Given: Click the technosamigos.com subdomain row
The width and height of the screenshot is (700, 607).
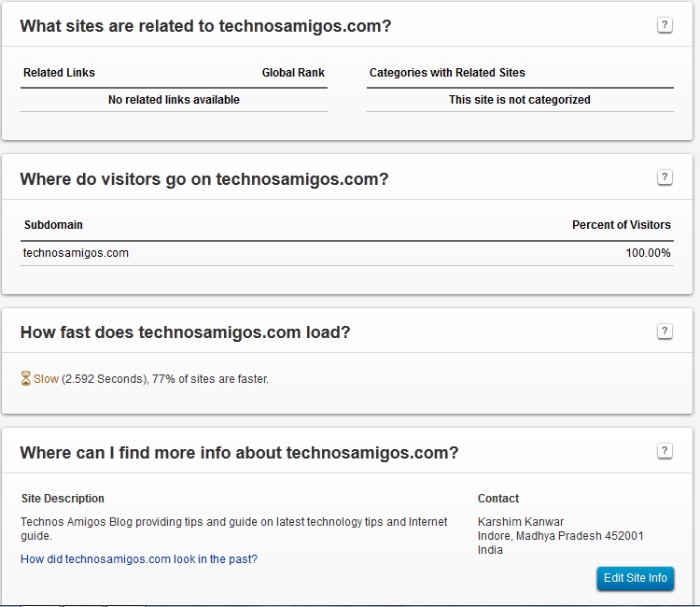Looking at the screenshot, I should tap(347, 253).
